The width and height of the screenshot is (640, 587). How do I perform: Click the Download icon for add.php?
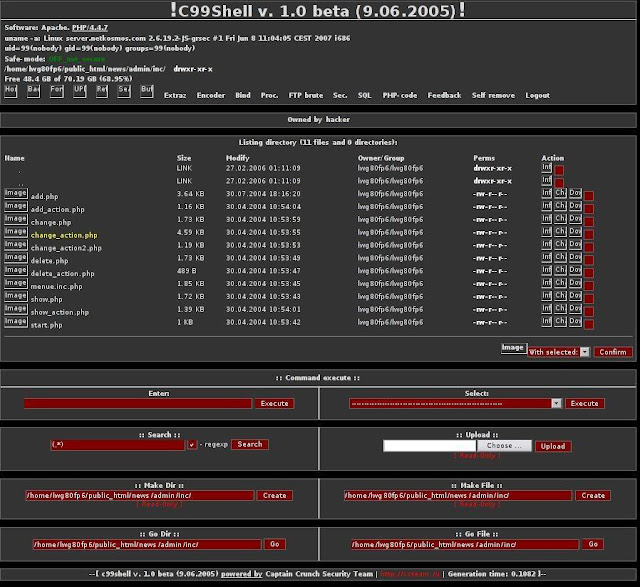[575, 193]
